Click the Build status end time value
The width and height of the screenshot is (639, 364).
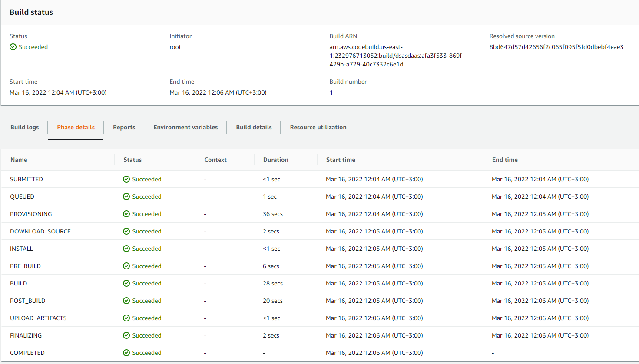point(218,92)
